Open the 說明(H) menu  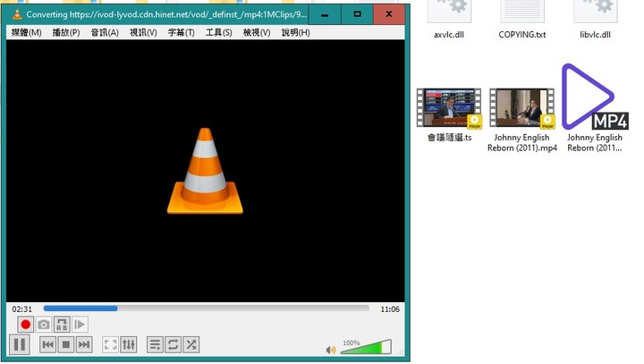(x=296, y=32)
